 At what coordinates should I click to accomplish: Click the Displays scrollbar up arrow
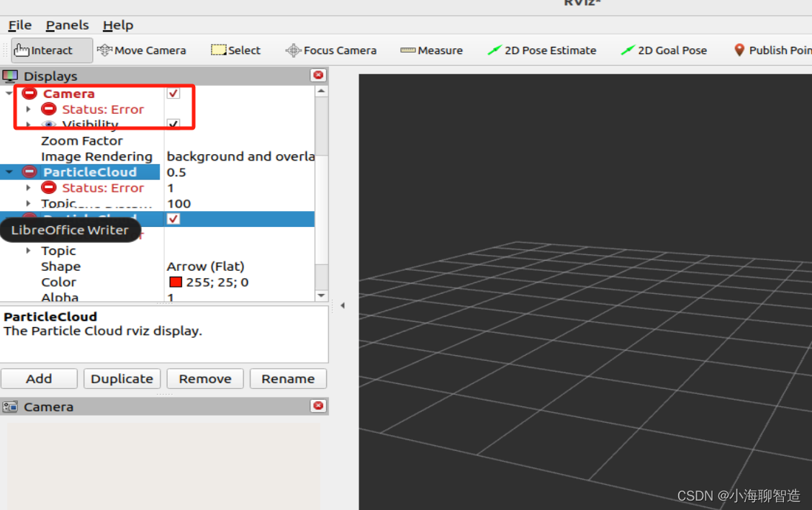pyautogui.click(x=321, y=91)
